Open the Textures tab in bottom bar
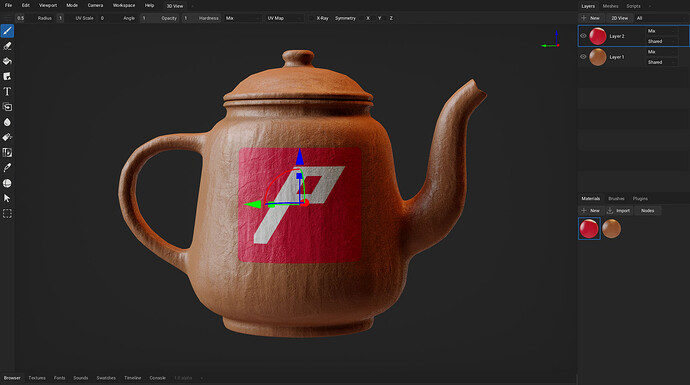The image size is (690, 385). pyautogui.click(x=37, y=378)
